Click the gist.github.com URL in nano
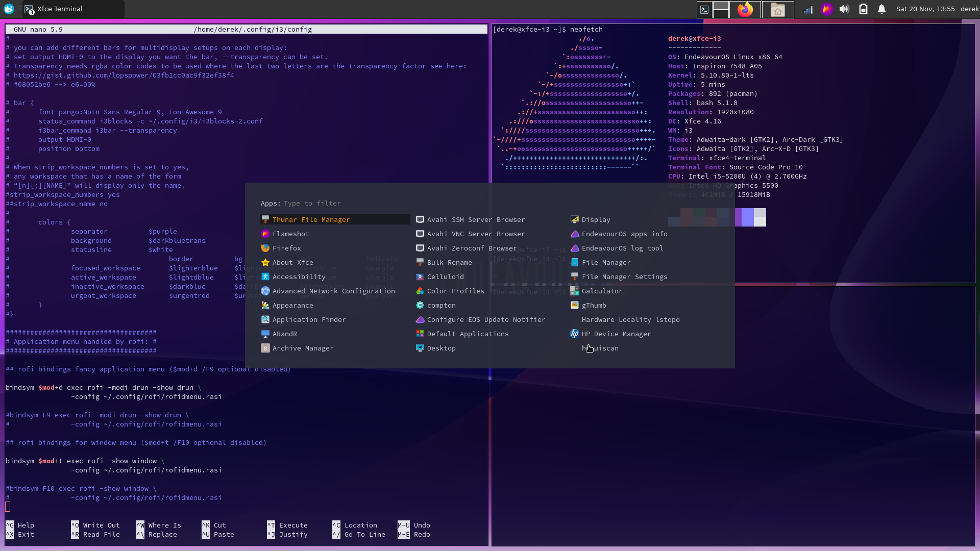The image size is (980, 551). click(124, 75)
